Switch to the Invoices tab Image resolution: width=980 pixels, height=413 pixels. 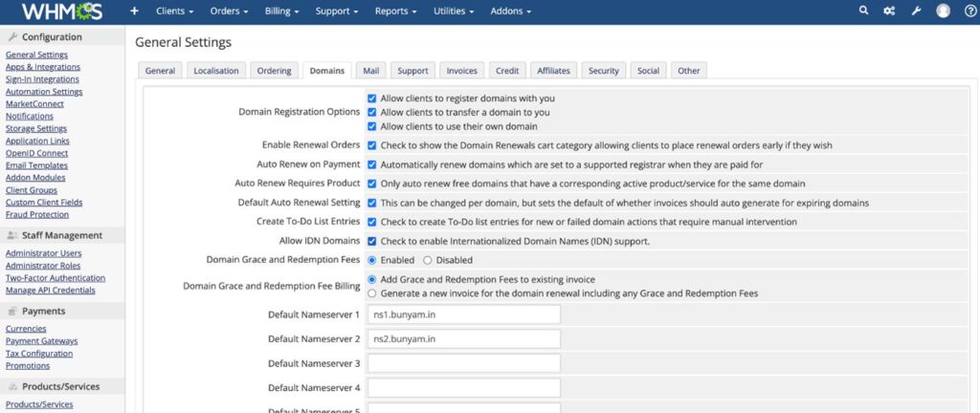[x=462, y=71]
